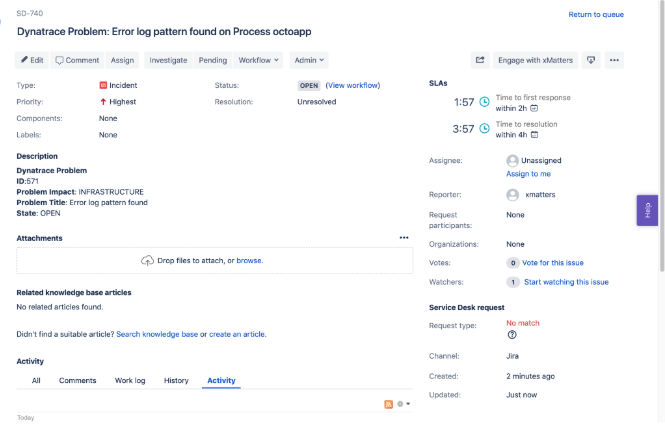
Task: Select the Activity tab
Action: tap(221, 380)
